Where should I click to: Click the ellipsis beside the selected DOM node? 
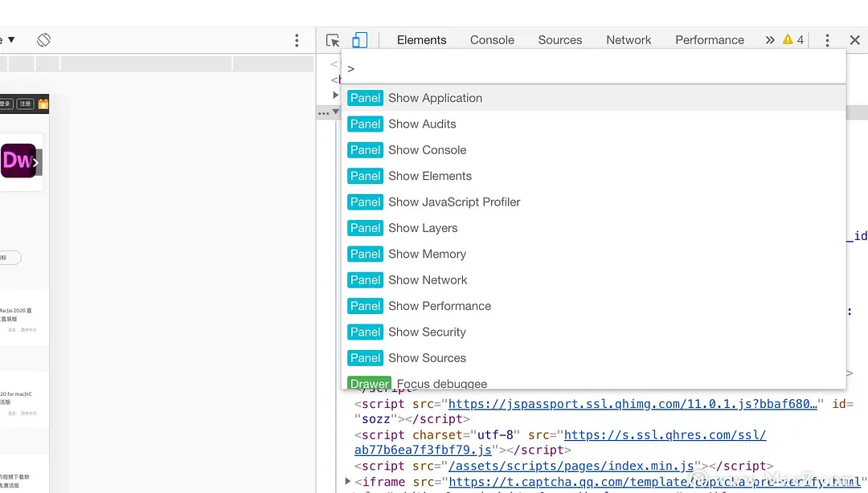click(323, 113)
